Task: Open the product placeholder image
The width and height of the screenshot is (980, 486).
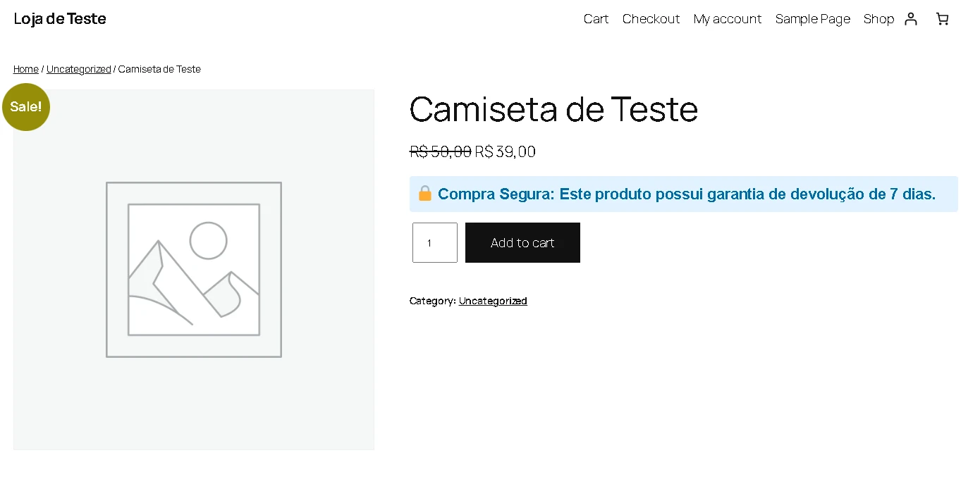Action: (194, 270)
